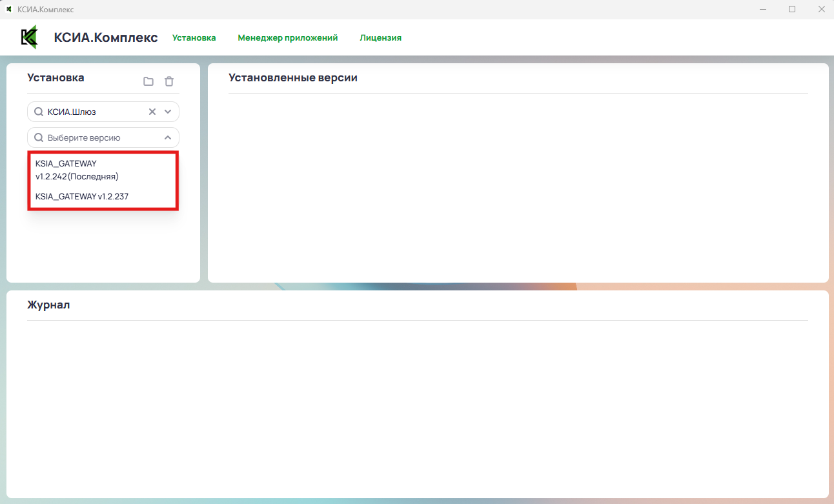Open the Лицензия menu item
The image size is (834, 504).
tap(380, 38)
